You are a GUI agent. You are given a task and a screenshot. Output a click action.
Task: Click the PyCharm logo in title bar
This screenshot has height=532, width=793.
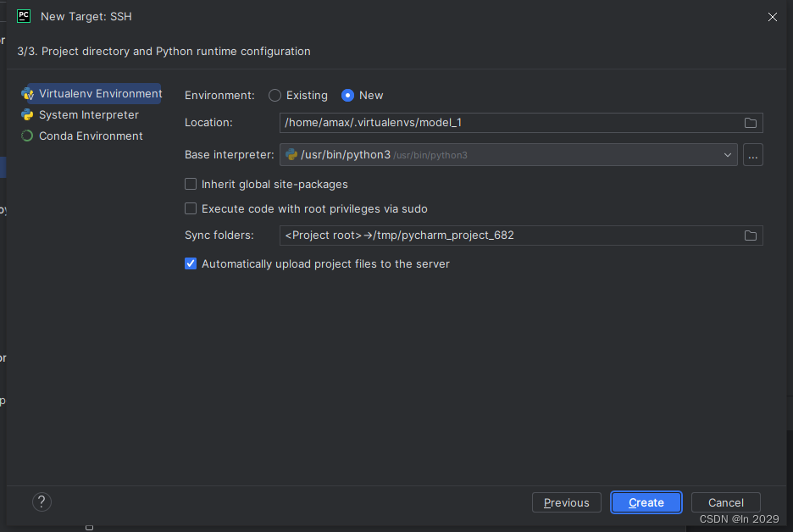coord(24,16)
